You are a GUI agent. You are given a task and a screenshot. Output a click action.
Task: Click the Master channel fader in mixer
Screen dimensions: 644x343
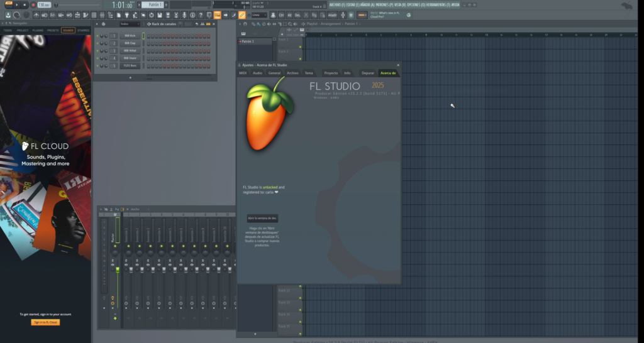point(118,270)
